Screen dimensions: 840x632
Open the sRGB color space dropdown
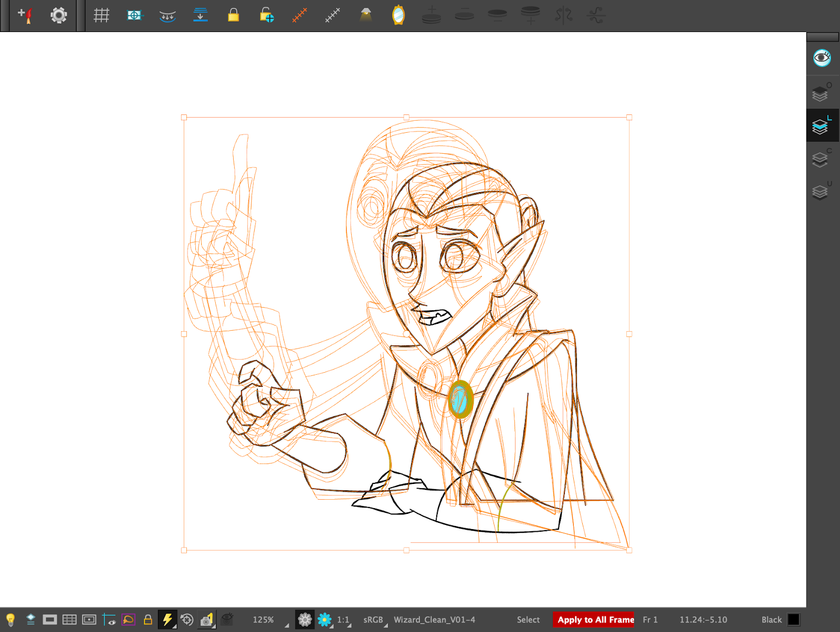(x=375, y=620)
